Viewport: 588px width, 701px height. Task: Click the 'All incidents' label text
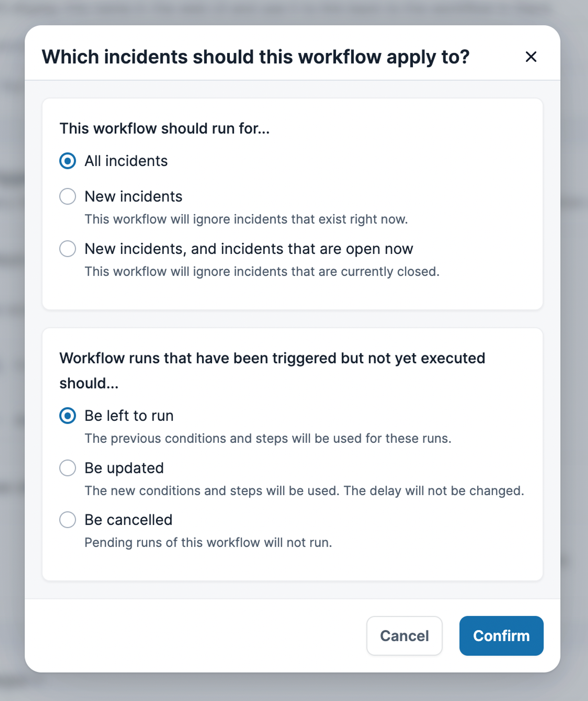(126, 161)
